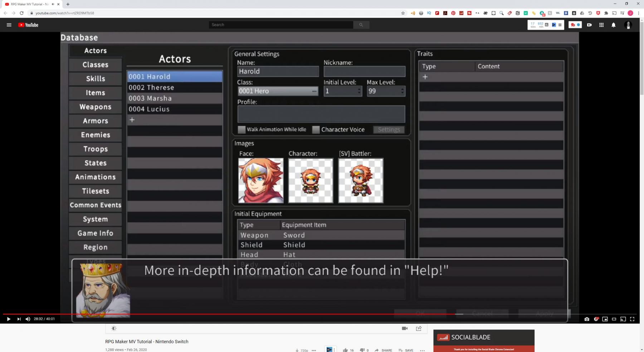This screenshot has height=352, width=644.
Task: Open the Tilesets database tab
Action: [96, 191]
